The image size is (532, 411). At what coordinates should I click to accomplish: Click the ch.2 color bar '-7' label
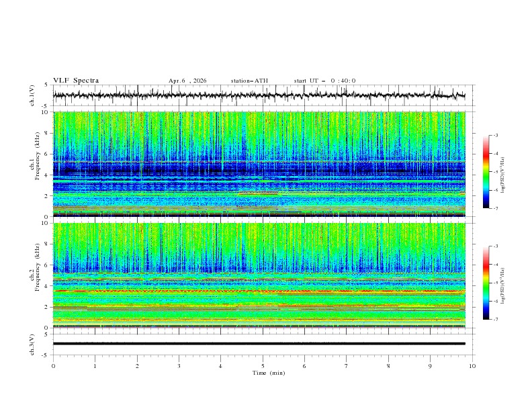click(495, 320)
